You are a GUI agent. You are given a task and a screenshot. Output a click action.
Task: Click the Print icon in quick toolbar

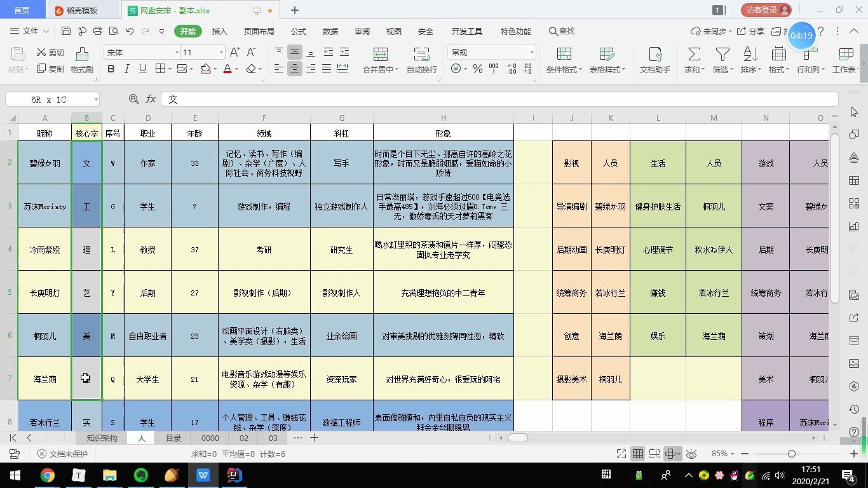click(x=98, y=31)
